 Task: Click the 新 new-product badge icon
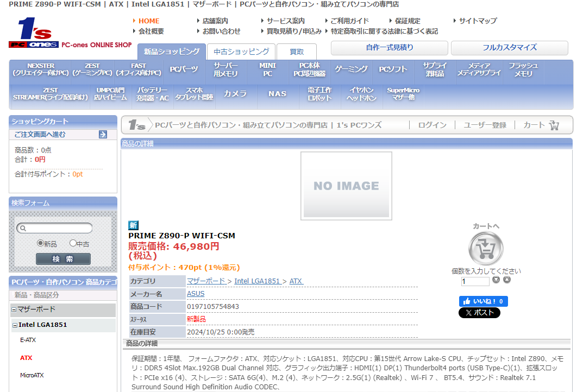[x=133, y=225]
